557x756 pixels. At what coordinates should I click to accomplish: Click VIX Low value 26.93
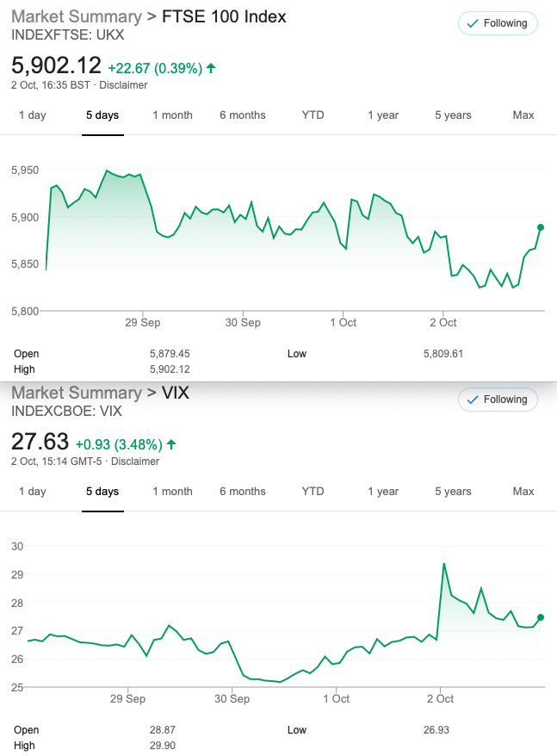(436, 730)
